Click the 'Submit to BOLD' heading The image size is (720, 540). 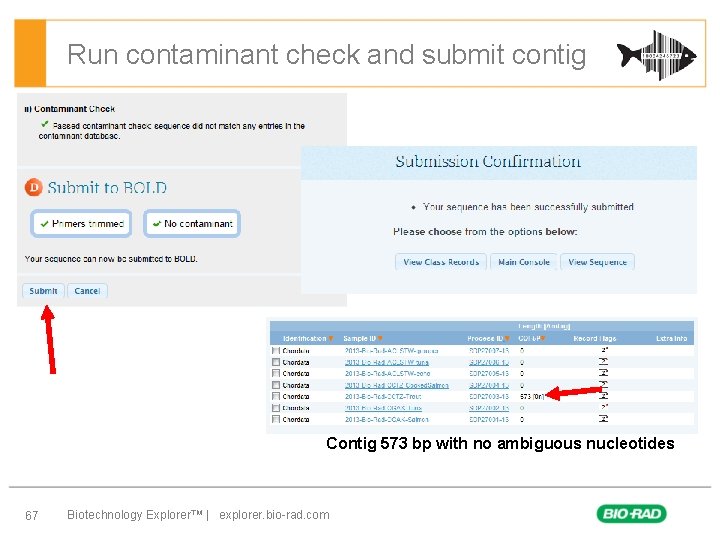[107, 187]
